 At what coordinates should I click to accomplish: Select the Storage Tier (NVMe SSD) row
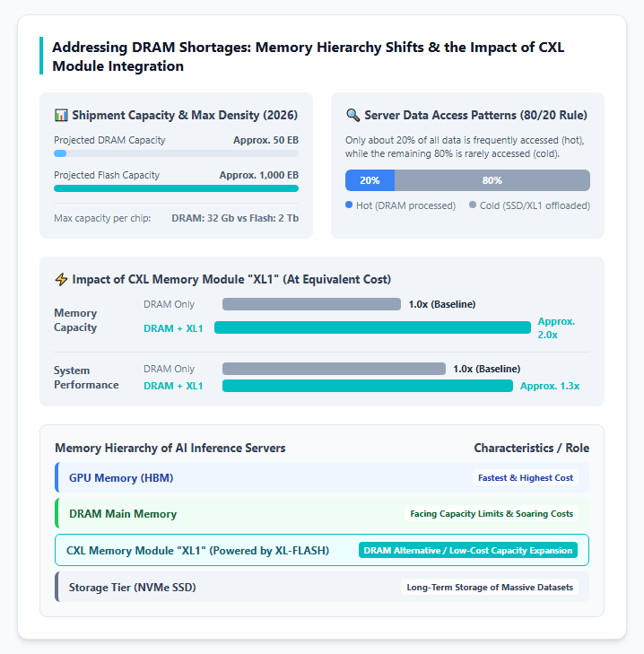pos(322,587)
